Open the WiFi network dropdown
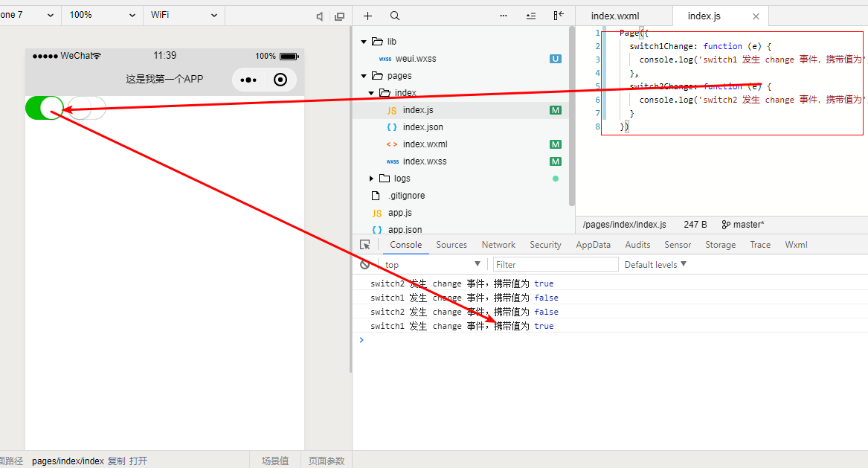This screenshot has height=468, width=868. pos(183,15)
